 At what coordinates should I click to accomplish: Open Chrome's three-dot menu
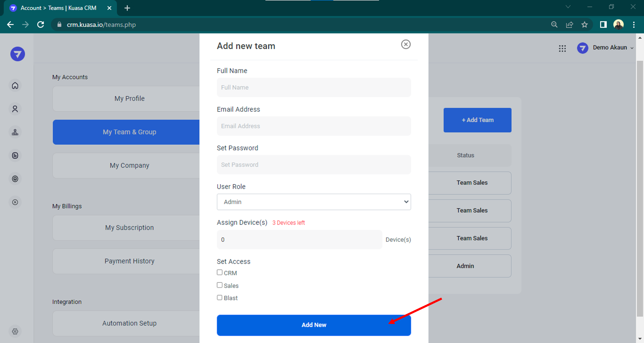coord(633,24)
